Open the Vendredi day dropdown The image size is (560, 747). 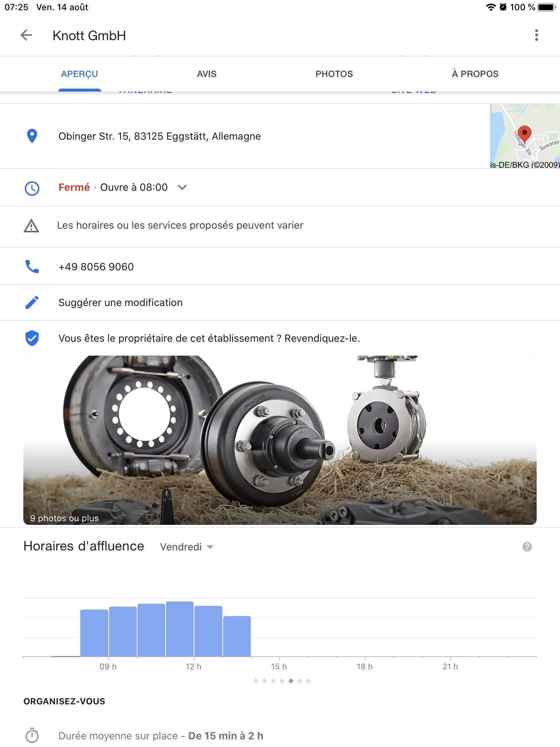[187, 547]
